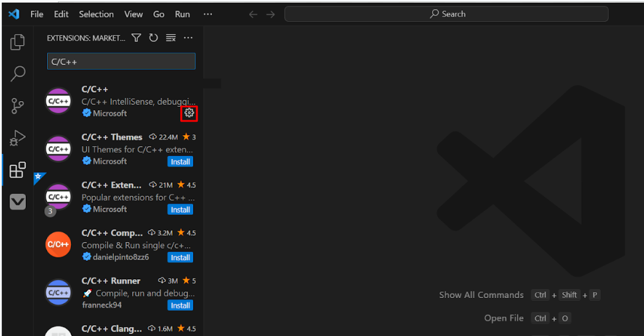
Task: Click the top Search command center bar
Action: point(446,14)
